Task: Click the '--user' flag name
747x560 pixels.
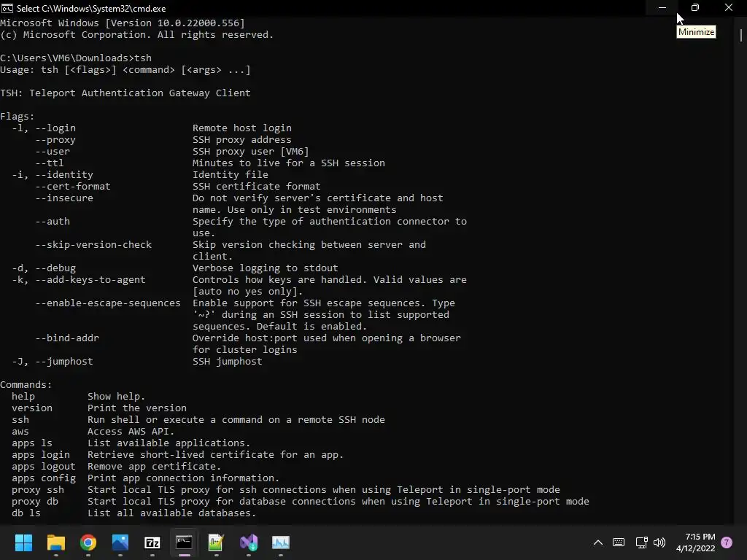Action: tap(53, 152)
